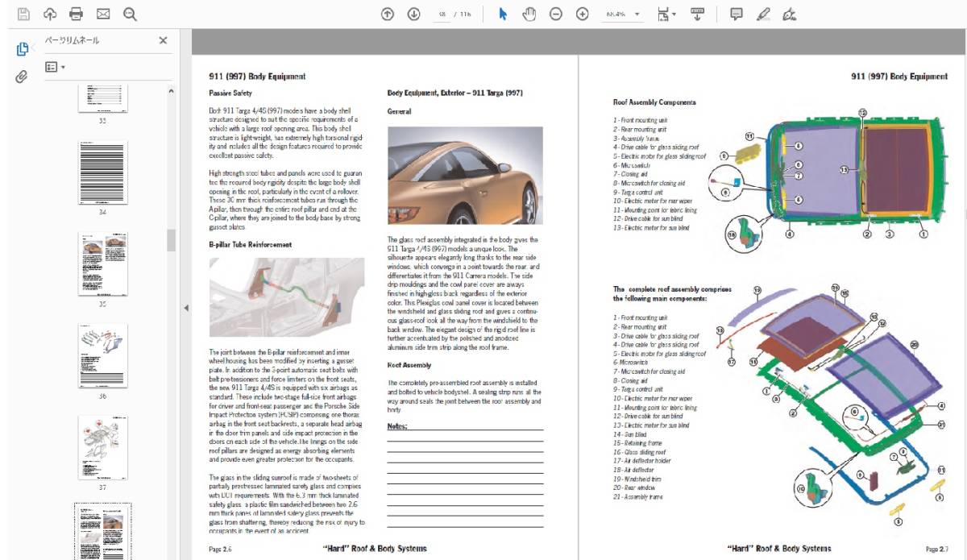Click '13 - Electric motor for sun blind' in the first list
This screenshot has width=967, height=560.
[651, 228]
